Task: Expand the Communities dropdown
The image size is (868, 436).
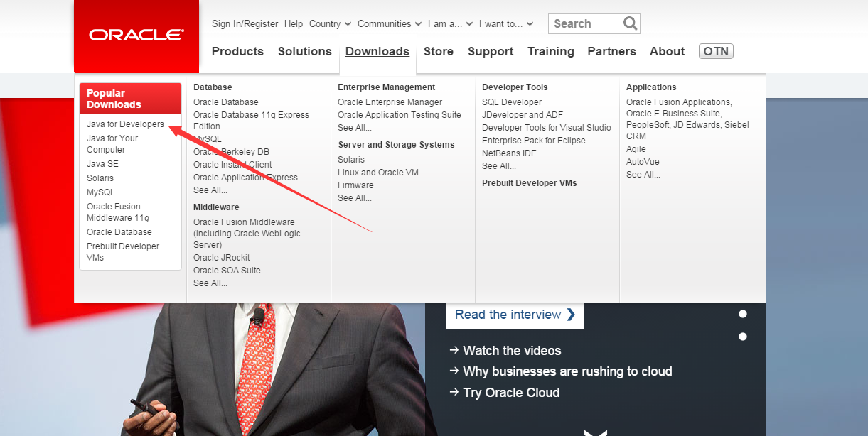Action: 390,23
